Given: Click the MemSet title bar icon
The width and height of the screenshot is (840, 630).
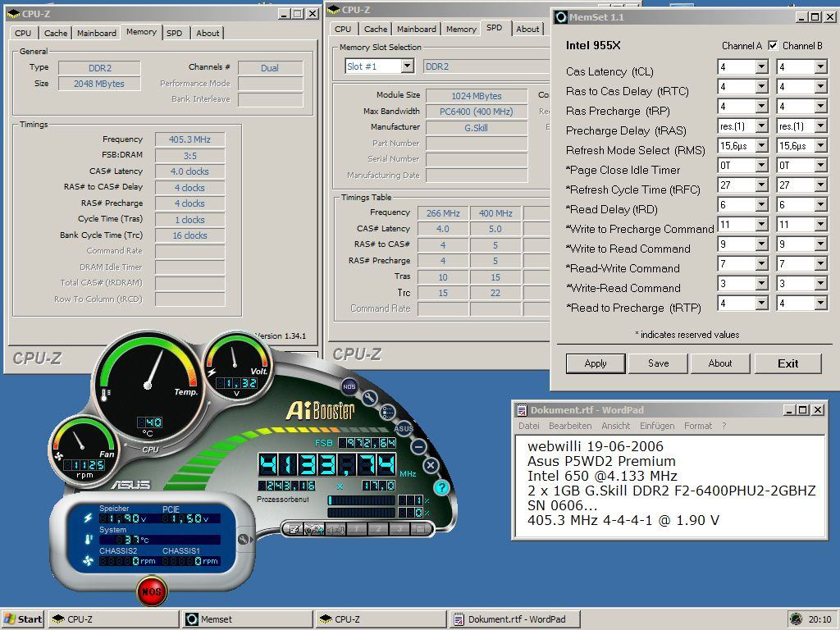Looking at the screenshot, I should point(561,17).
